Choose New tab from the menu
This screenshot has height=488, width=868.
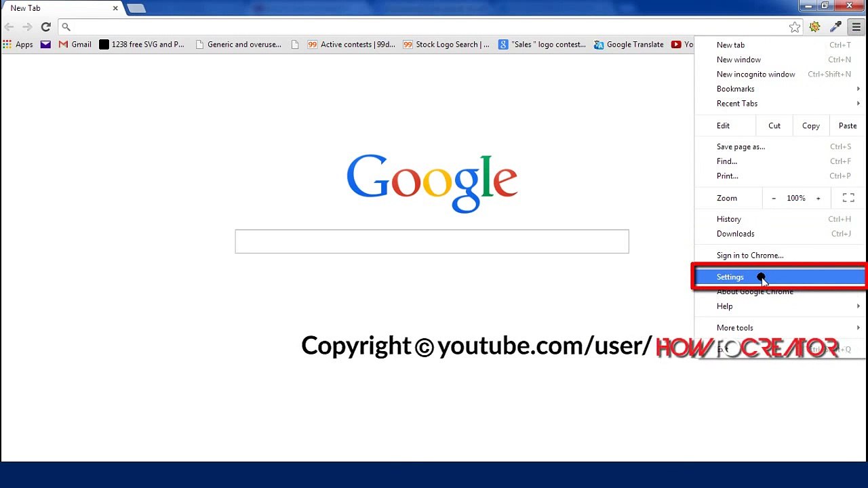click(x=781, y=45)
